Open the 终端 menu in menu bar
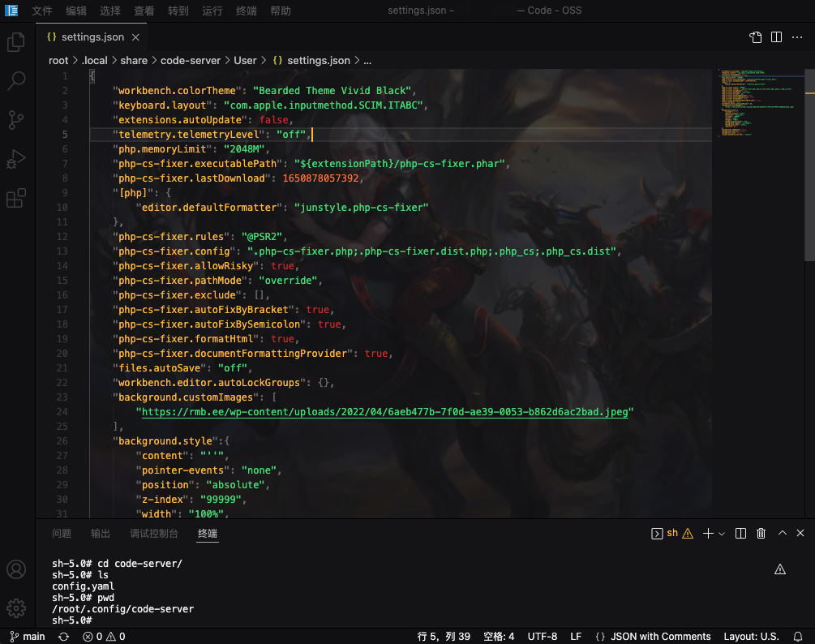Screen dimensions: 815x644 coord(246,11)
